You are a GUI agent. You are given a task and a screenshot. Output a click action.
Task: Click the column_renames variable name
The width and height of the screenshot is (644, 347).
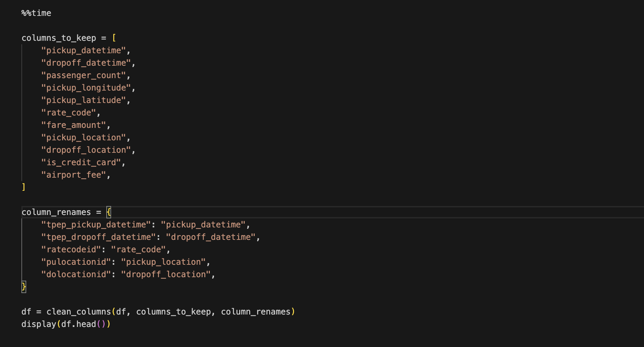[56, 212]
